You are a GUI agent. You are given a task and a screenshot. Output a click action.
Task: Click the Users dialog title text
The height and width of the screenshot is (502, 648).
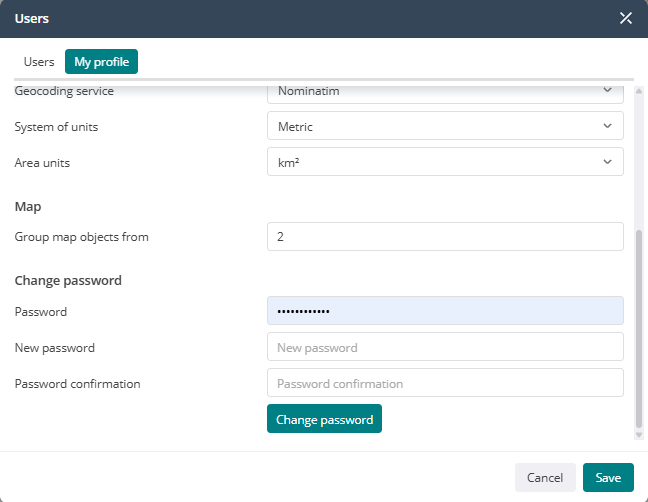click(32, 19)
